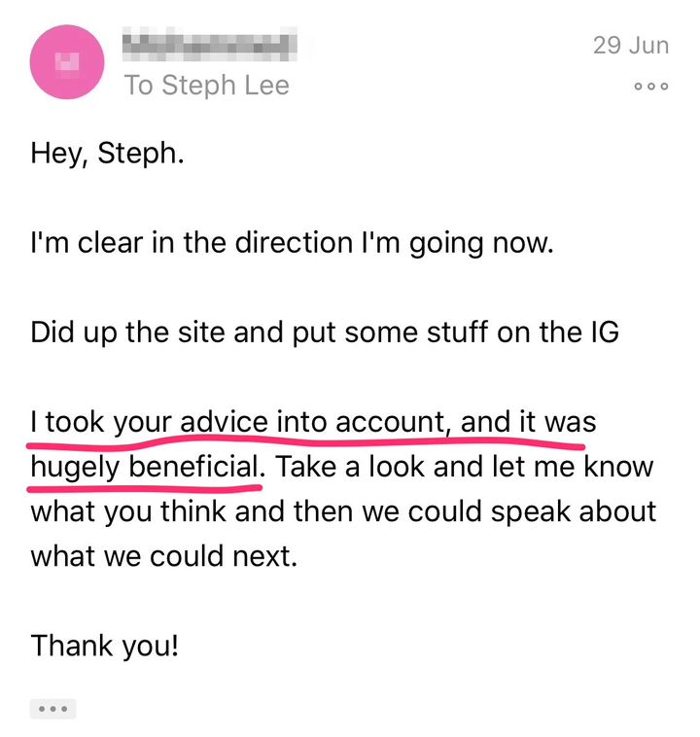
Task: Click underlined phrase "hugely beneficial"
Action: tap(146, 467)
